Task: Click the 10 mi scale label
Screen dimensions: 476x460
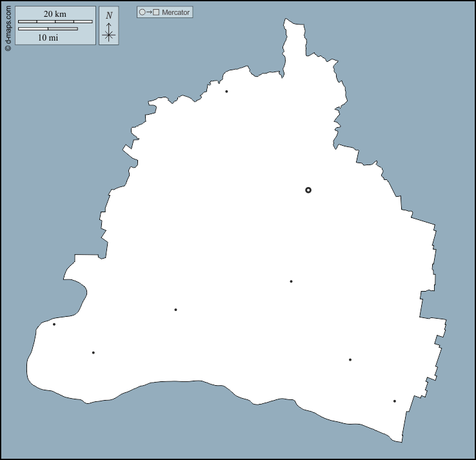Action: [x=48, y=37]
